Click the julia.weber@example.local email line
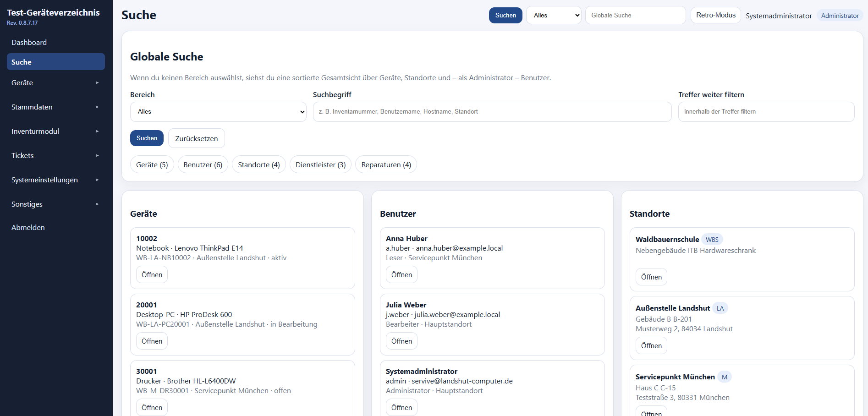This screenshot has height=416, width=868. pos(443,315)
